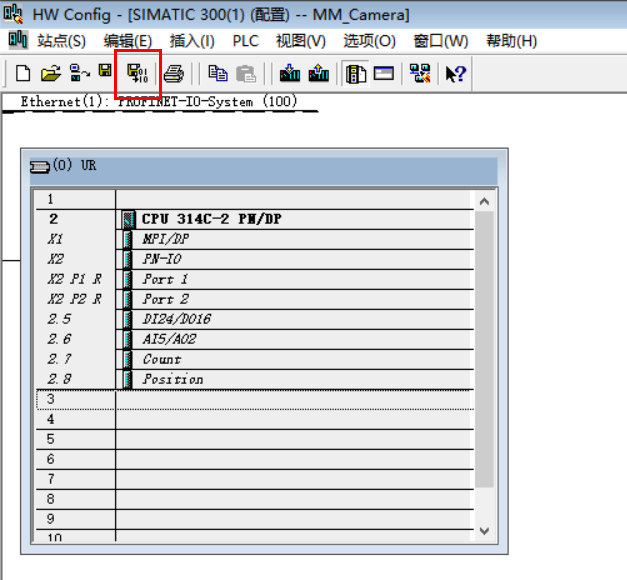Click the (0) UR rack title
This screenshot has height=580, width=627.
[74, 165]
